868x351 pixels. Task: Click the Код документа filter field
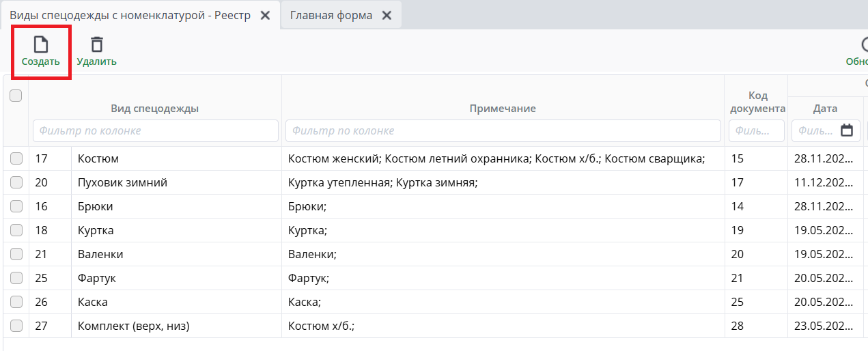[x=756, y=130]
